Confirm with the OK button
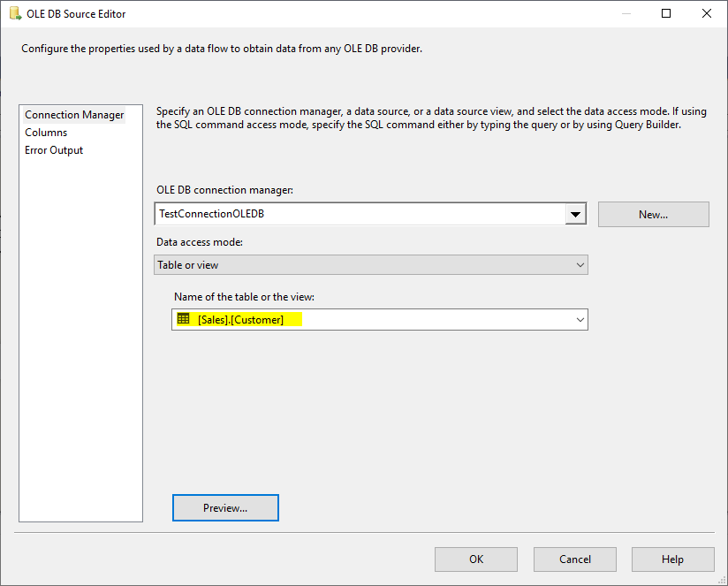 point(476,559)
